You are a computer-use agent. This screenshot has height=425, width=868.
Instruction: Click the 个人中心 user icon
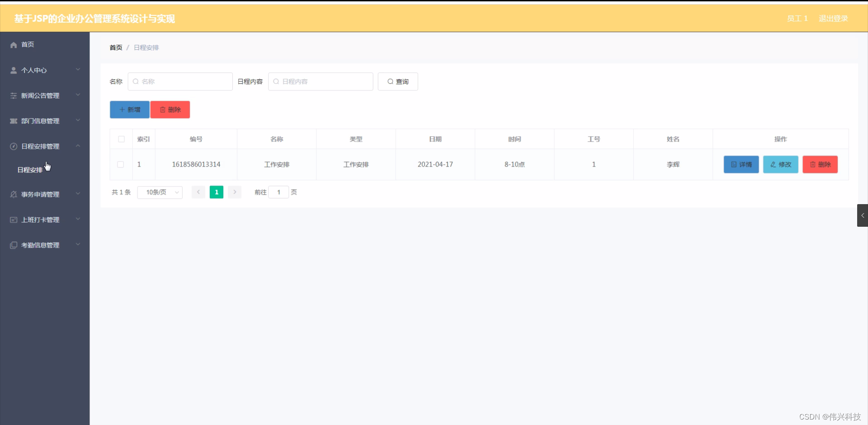coord(13,70)
